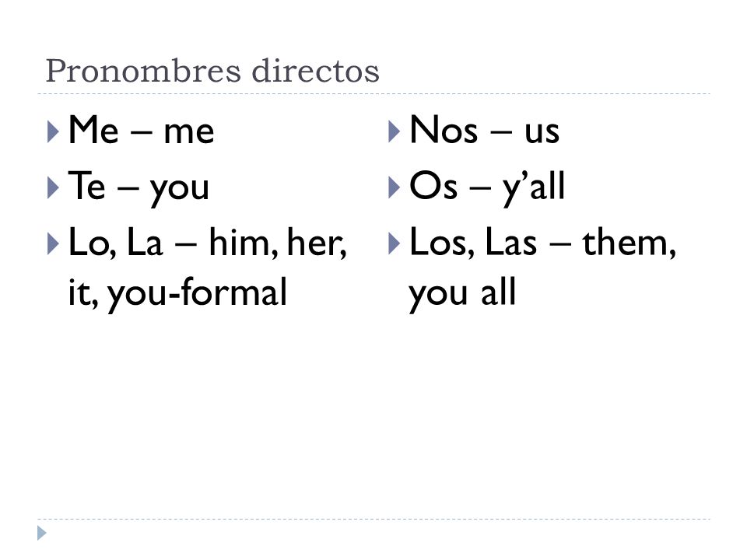Click the arrow bullet beside 'Os – y'all'
747x560 pixels.
(x=395, y=187)
